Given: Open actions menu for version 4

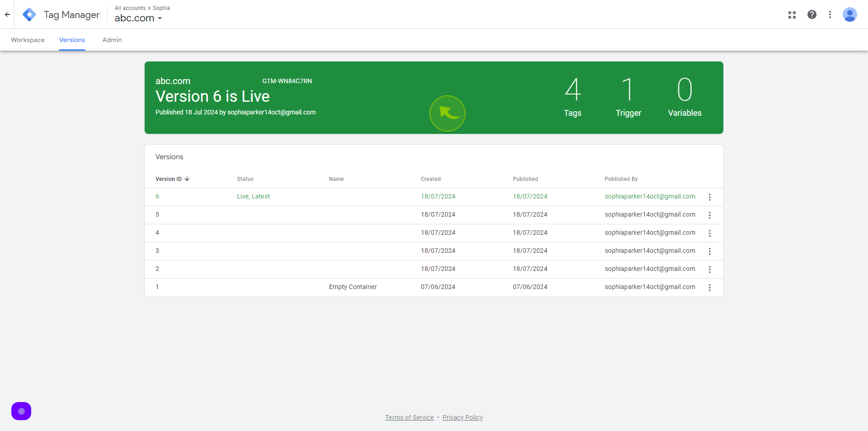Looking at the screenshot, I should coord(710,233).
